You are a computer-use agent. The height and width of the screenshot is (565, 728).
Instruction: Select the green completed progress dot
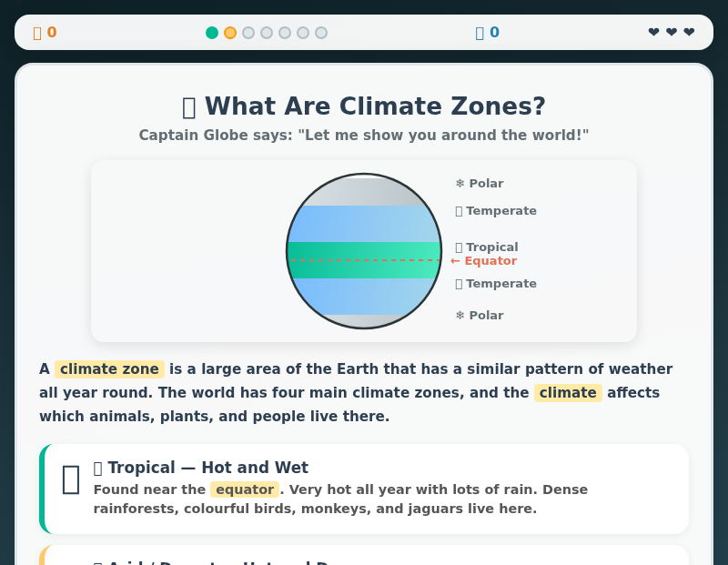(x=212, y=33)
